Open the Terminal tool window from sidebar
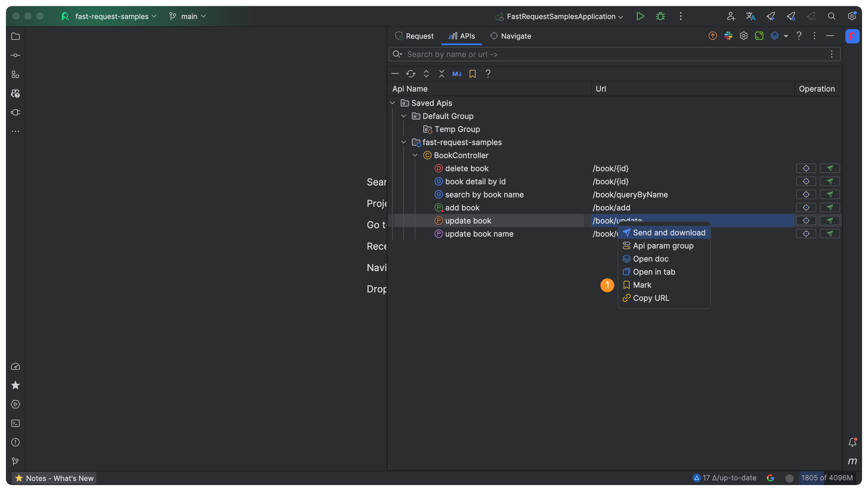The width and height of the screenshot is (868, 491). point(15,423)
